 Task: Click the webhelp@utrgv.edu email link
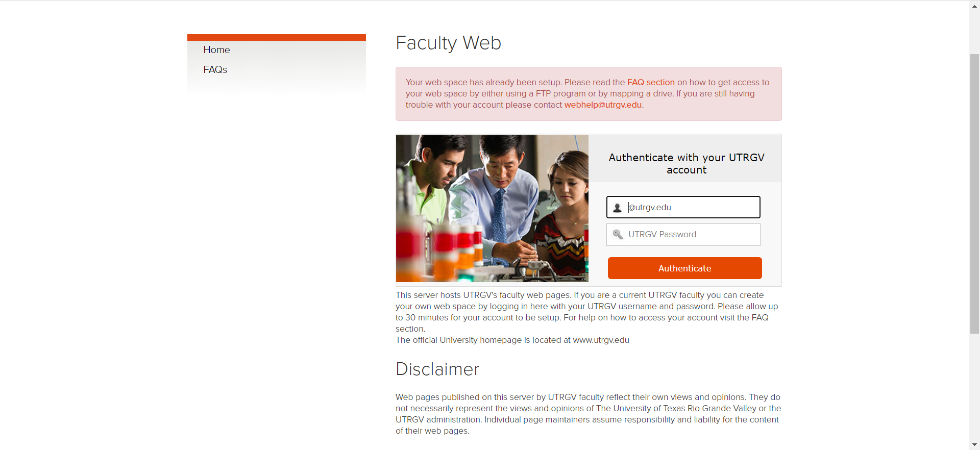pyautogui.click(x=602, y=105)
